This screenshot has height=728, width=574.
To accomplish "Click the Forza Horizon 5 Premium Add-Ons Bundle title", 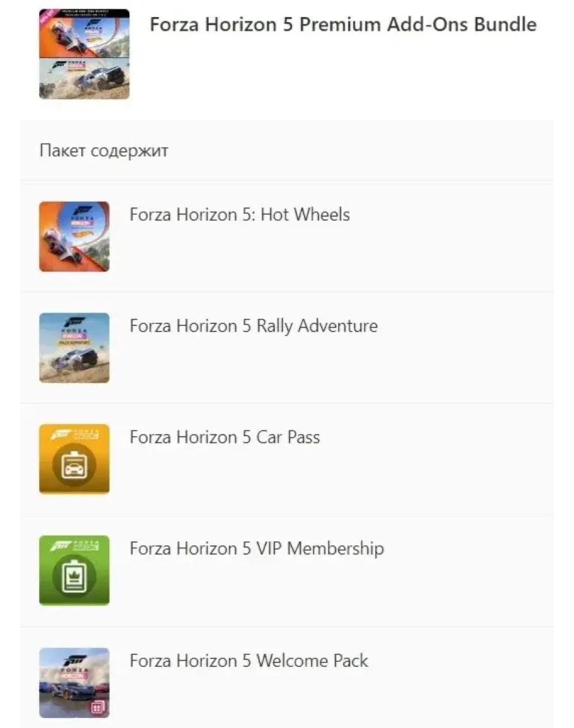I will 343,25.
